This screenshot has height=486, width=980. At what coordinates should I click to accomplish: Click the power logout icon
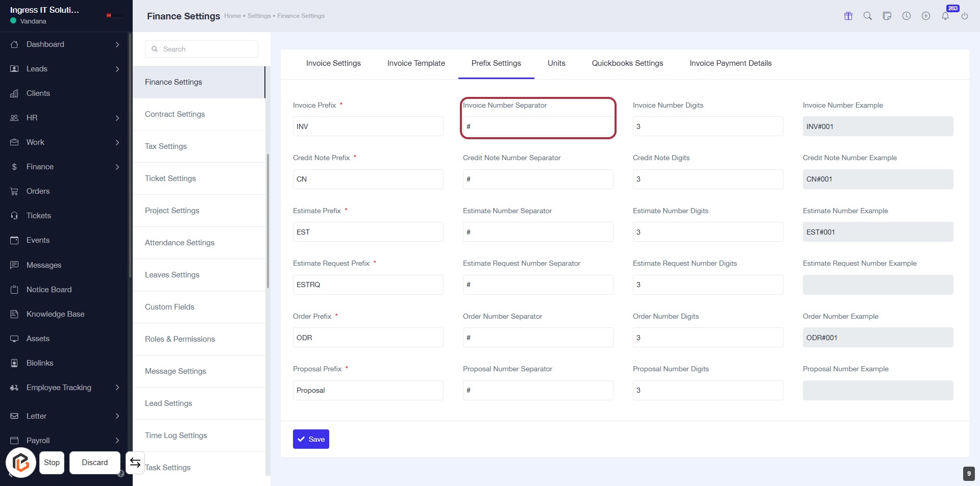(965, 16)
